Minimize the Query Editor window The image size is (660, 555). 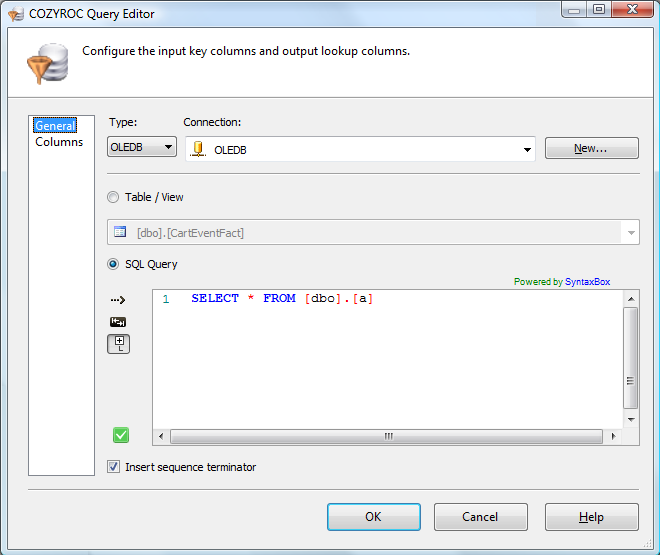click(574, 10)
